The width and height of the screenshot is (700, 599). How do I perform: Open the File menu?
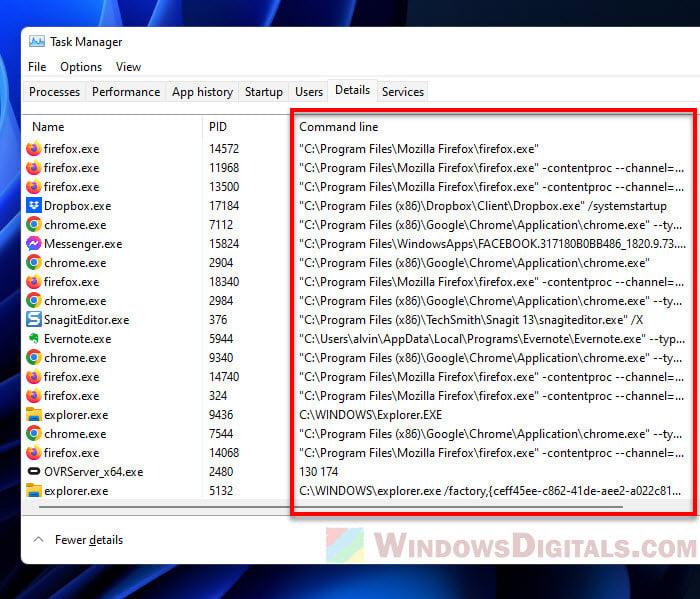[37, 67]
